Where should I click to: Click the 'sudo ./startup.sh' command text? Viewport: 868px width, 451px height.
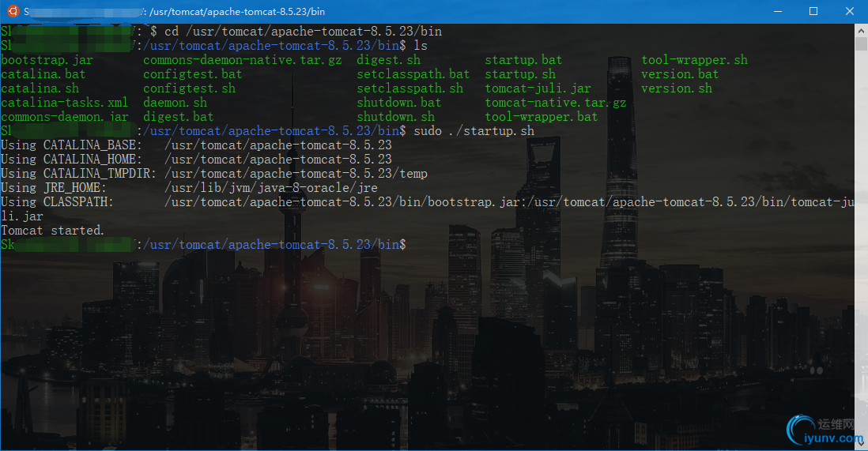[x=474, y=131]
